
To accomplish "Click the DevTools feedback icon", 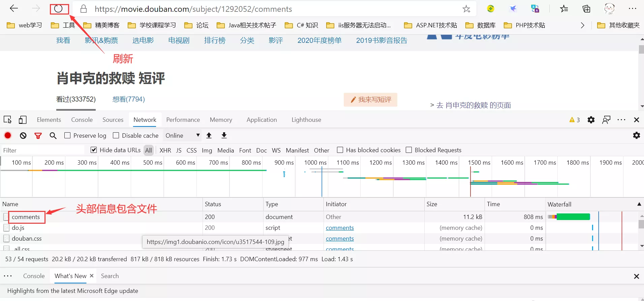I will click(x=606, y=120).
